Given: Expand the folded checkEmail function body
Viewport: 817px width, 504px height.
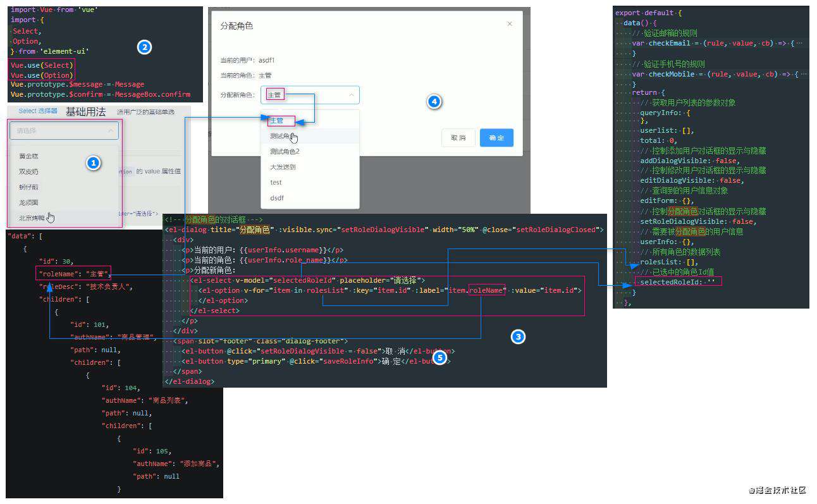Looking at the screenshot, I should click(800, 43).
